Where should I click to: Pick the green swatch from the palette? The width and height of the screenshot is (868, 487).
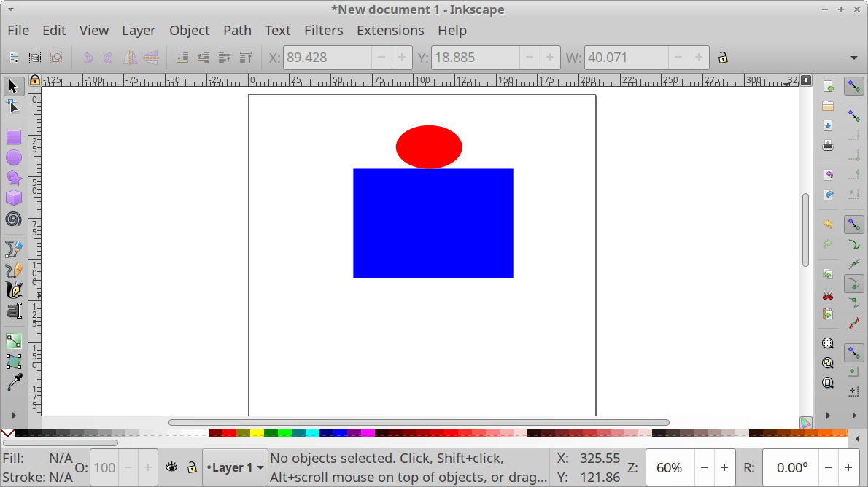pos(283,432)
